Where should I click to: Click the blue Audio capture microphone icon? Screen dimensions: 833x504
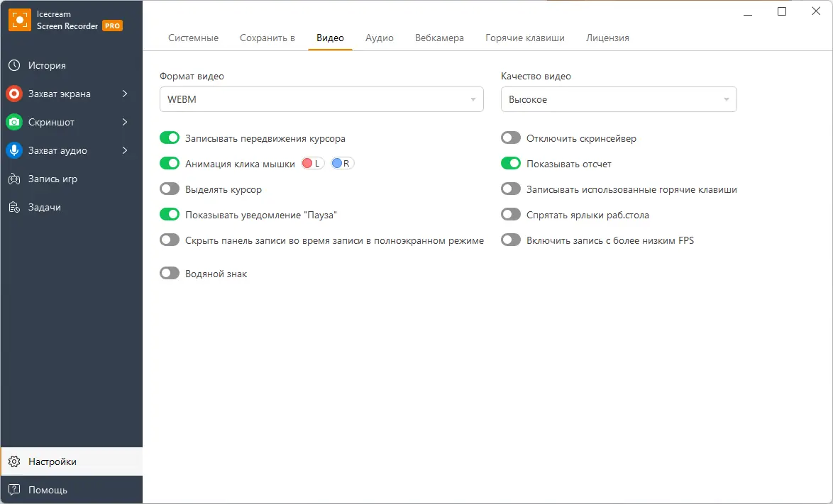(14, 150)
